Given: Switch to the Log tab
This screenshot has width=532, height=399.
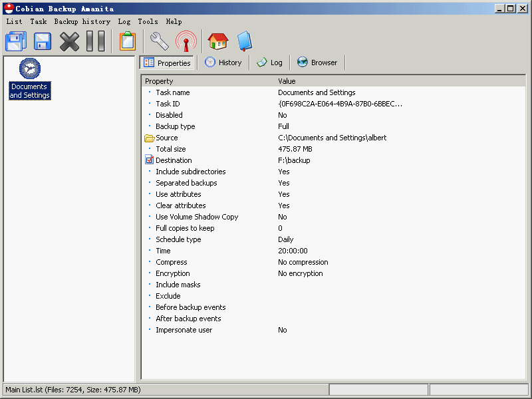Looking at the screenshot, I should pyautogui.click(x=270, y=63).
